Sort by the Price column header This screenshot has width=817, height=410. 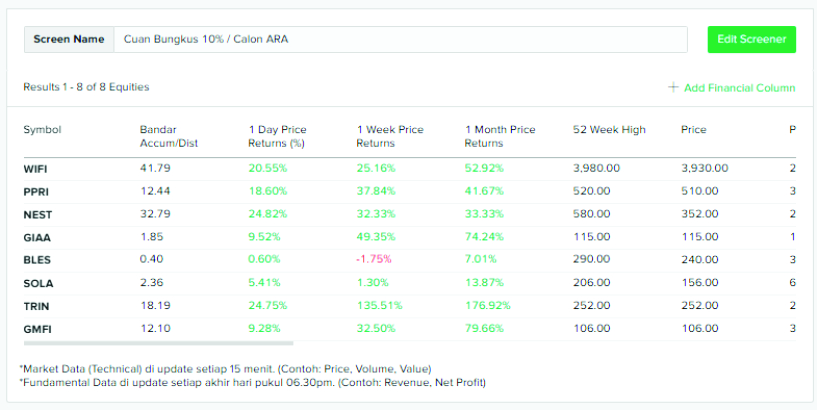point(693,130)
